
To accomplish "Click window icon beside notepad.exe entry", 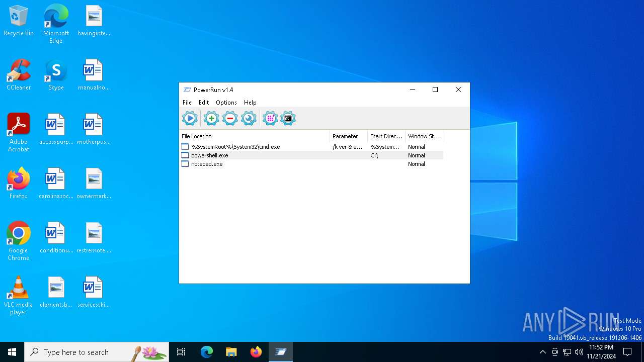I will [x=185, y=164].
